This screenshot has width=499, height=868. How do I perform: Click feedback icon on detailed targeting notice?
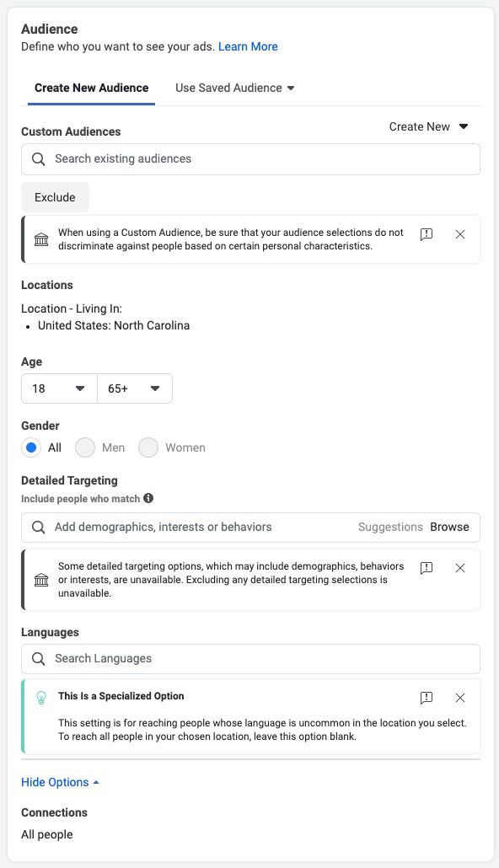427,568
